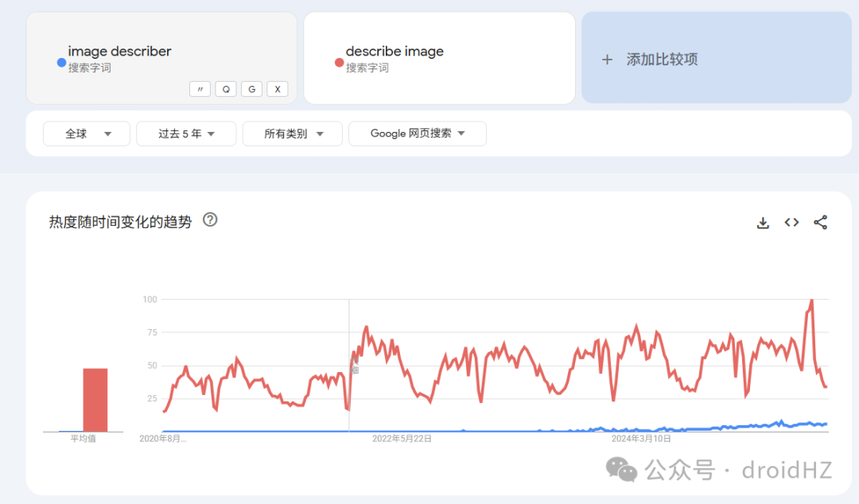Screen dimensions: 859x504
Task: Click the G button under image describer
Action: click(251, 89)
